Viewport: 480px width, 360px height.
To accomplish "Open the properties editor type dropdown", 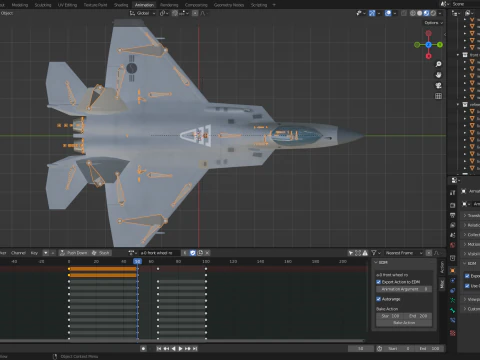I will point(455,180).
